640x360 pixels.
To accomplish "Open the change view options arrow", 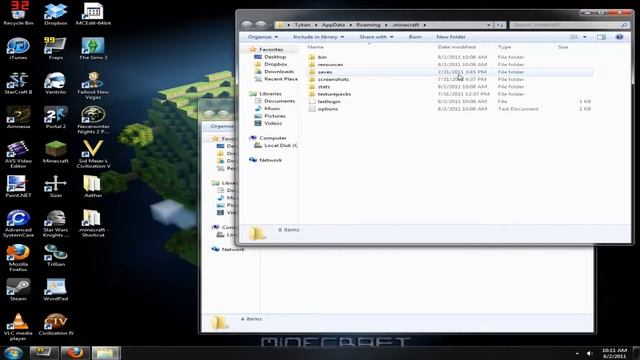I will [584, 37].
